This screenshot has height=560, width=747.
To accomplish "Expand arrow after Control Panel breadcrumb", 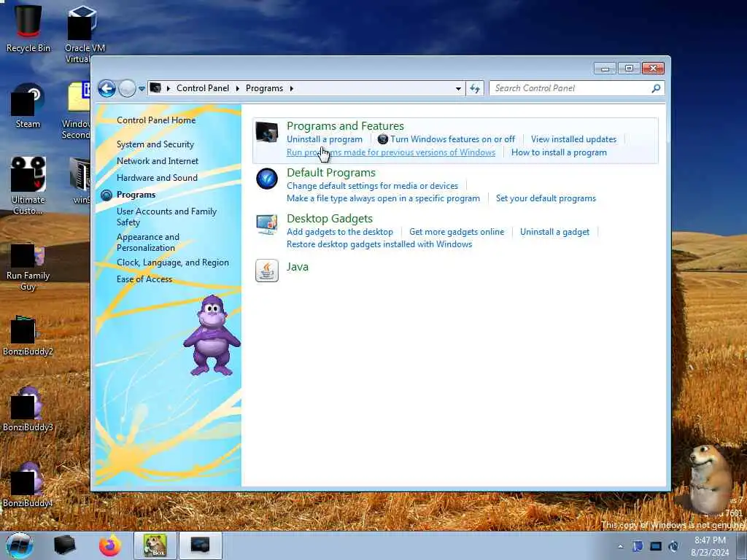I will tap(237, 88).
